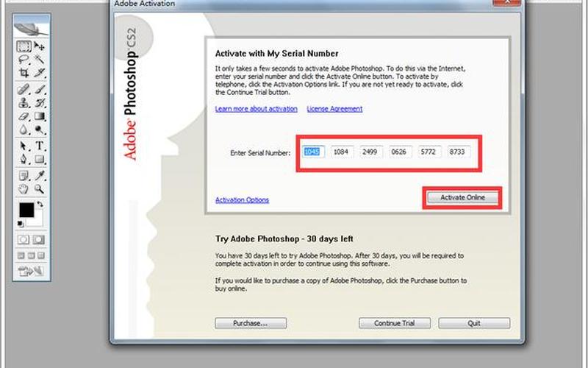The width and height of the screenshot is (588, 368).
Task: Select the Healing Brush tool
Action: [x=24, y=89]
